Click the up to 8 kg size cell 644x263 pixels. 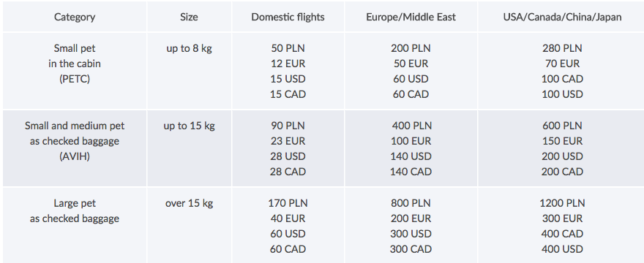click(x=189, y=48)
